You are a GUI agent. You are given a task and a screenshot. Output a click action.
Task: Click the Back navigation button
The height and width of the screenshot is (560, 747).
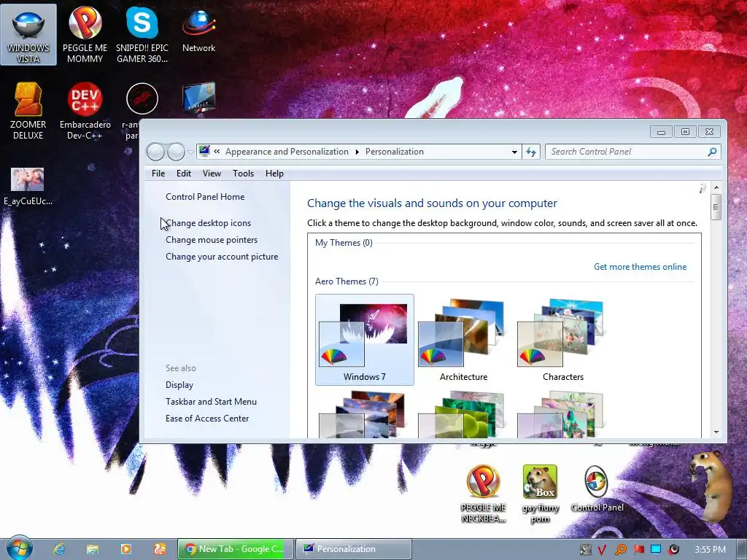pyautogui.click(x=156, y=152)
